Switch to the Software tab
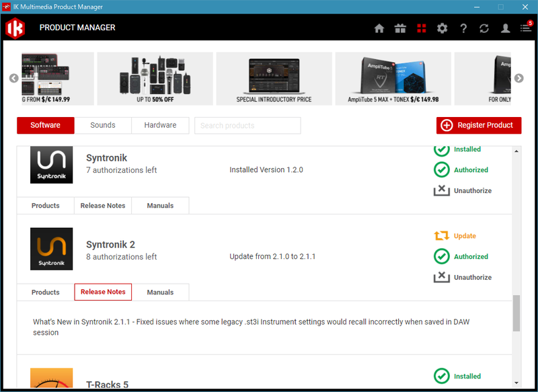 coord(45,125)
